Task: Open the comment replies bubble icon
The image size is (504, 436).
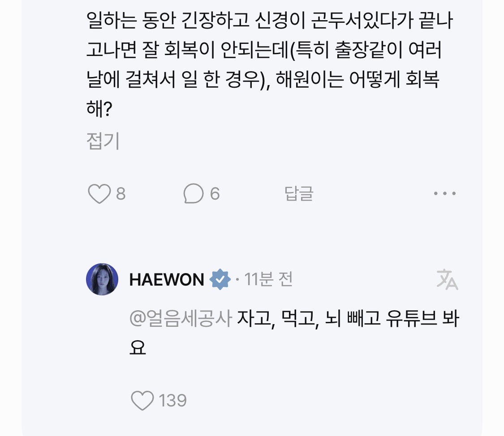Action: pos(193,193)
